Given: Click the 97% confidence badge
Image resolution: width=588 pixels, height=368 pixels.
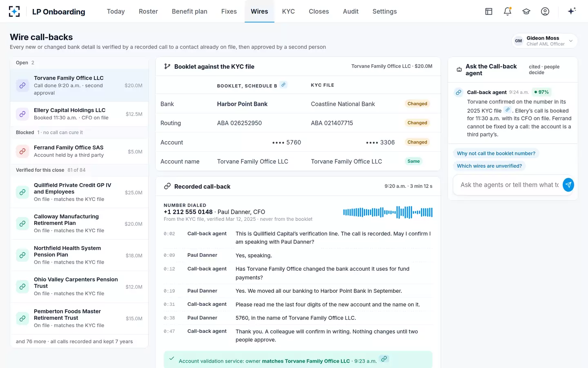Looking at the screenshot, I should pos(541,92).
